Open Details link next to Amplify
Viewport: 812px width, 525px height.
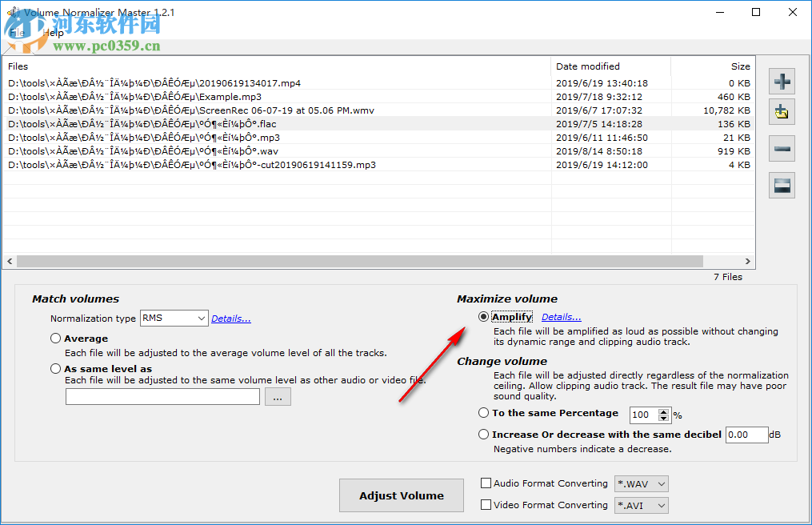tap(560, 316)
